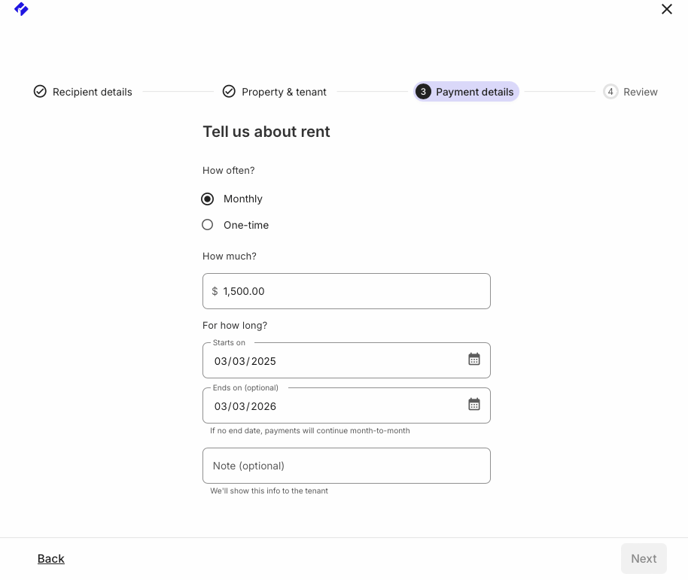Viewport: 688px width, 580px height.
Task: Click the Recipient details checkmark icon
Action: (40, 91)
